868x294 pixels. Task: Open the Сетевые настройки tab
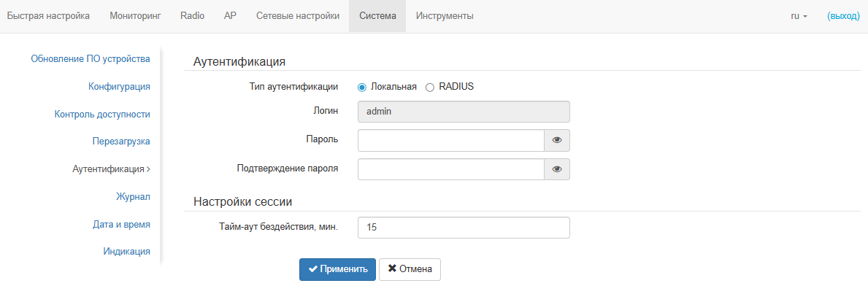point(298,16)
